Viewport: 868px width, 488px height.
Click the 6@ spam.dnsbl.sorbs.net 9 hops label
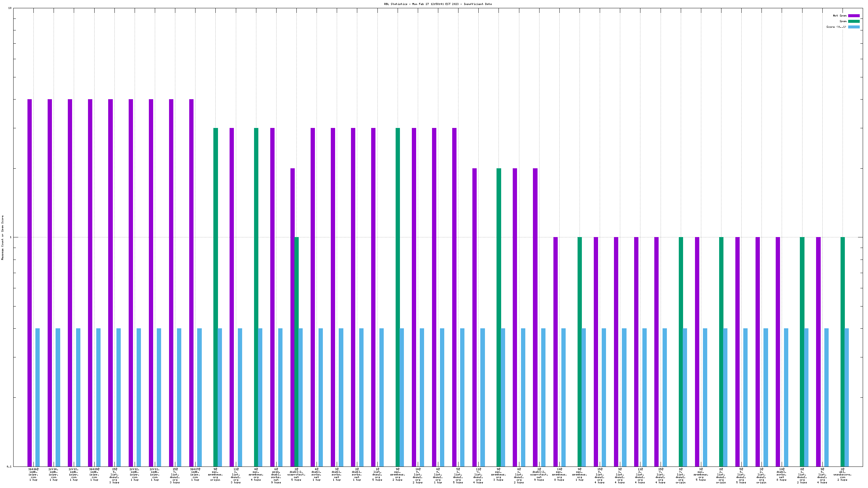pyautogui.click(x=276, y=475)
